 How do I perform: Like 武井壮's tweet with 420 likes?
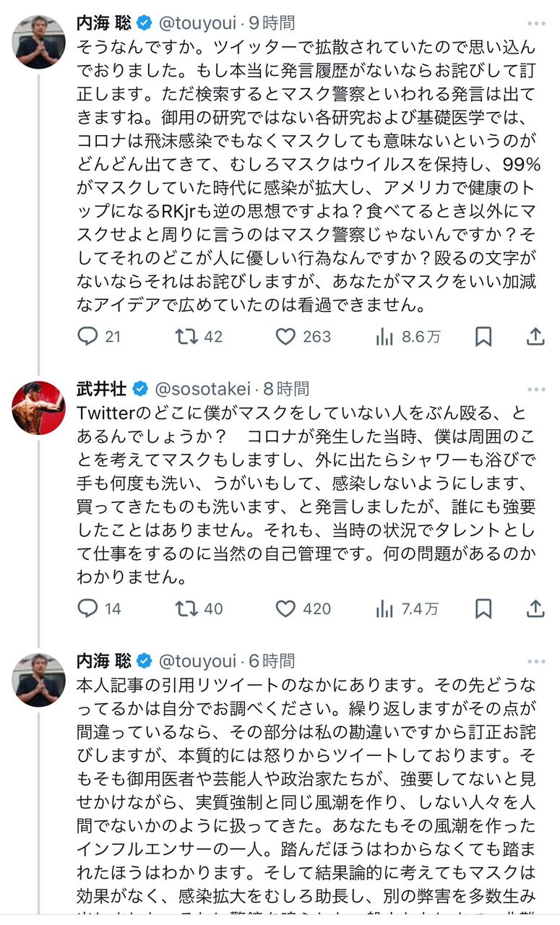click(286, 608)
